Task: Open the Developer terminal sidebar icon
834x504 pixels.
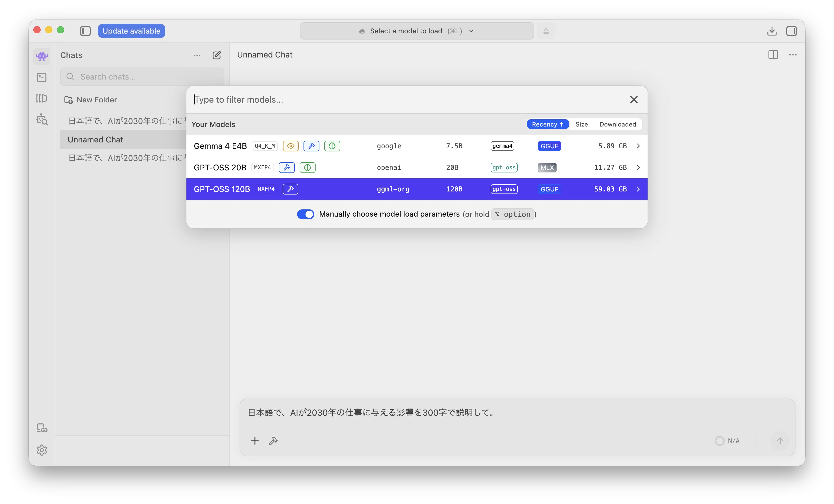Action: pos(42,77)
